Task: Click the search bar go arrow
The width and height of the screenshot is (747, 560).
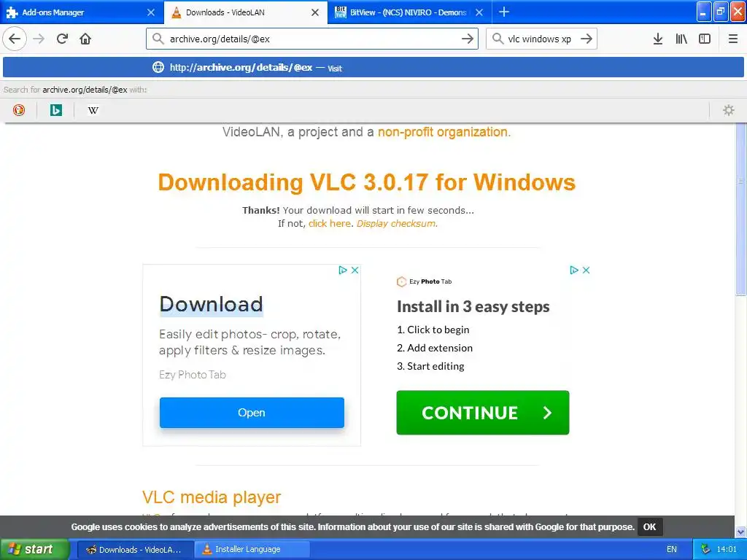Action: tap(587, 39)
